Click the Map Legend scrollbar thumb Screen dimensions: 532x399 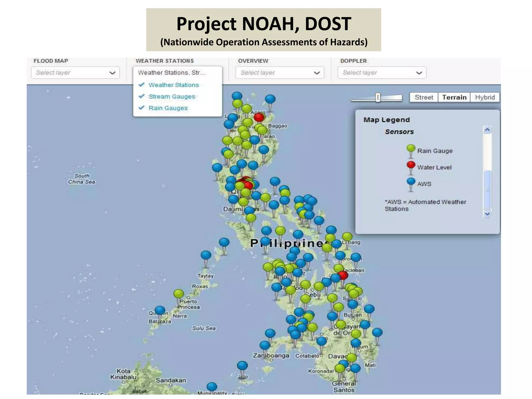click(487, 190)
